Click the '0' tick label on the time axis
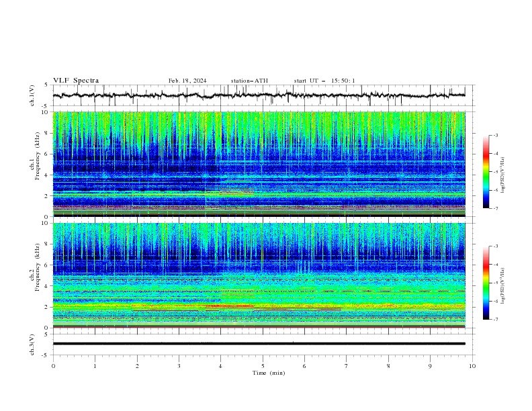 click(x=53, y=366)
